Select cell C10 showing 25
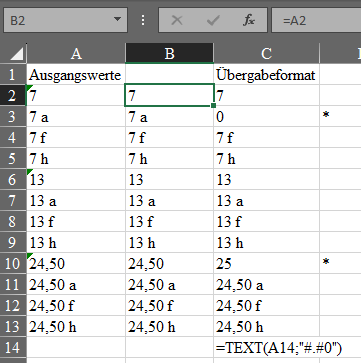 [266, 263]
